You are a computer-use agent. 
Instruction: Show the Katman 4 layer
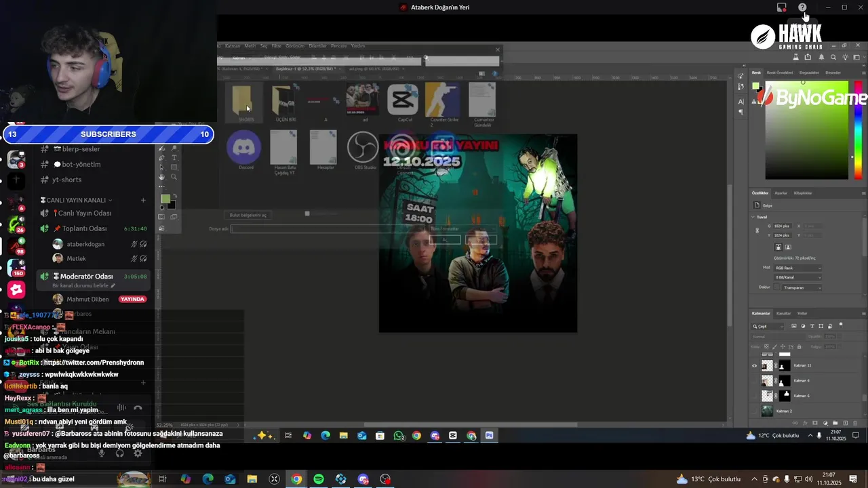[753, 380]
